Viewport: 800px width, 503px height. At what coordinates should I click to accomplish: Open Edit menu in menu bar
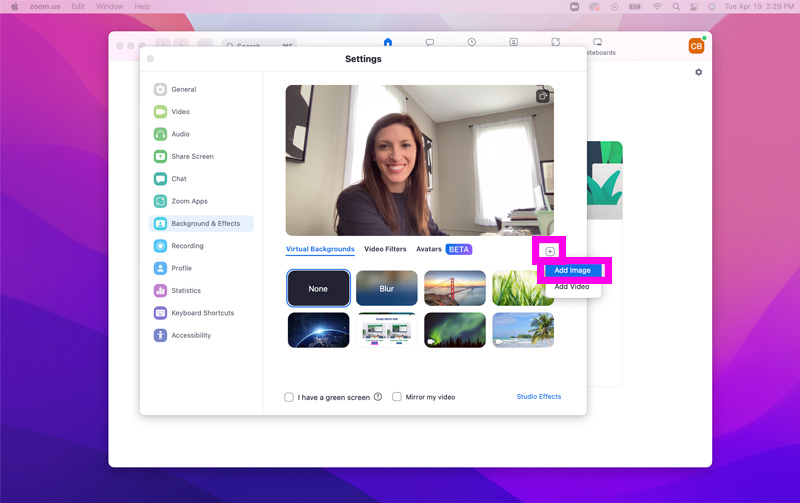78,7
